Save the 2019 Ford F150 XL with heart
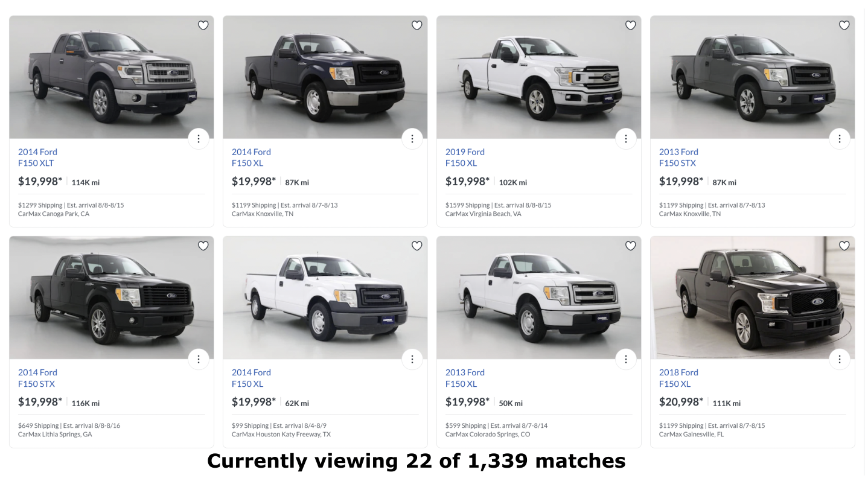 tap(631, 25)
